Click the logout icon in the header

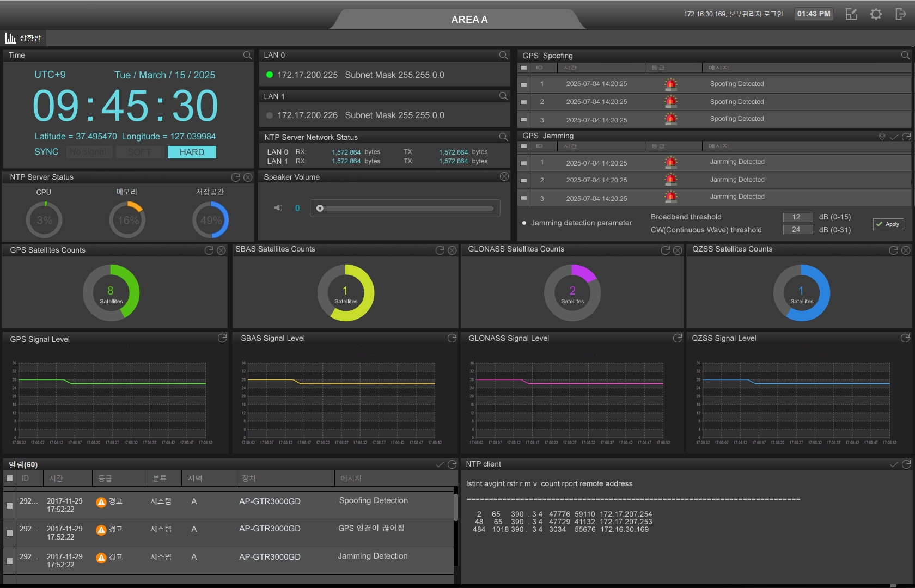900,14
